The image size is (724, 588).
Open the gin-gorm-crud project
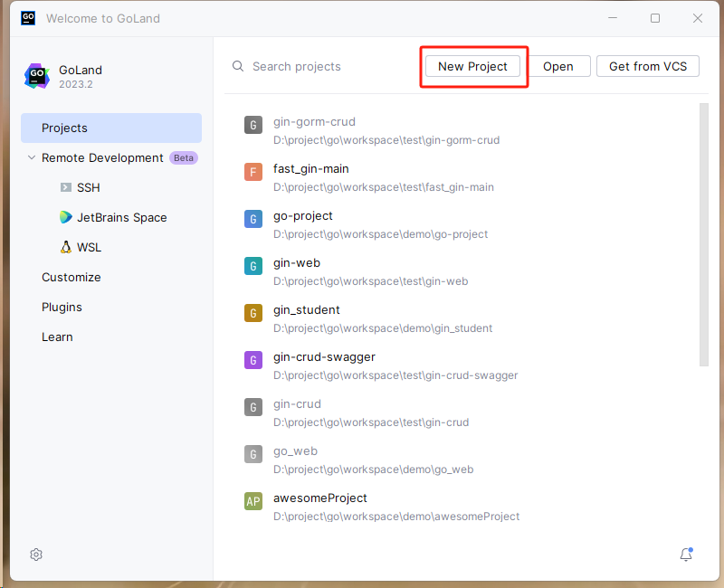click(x=462, y=130)
